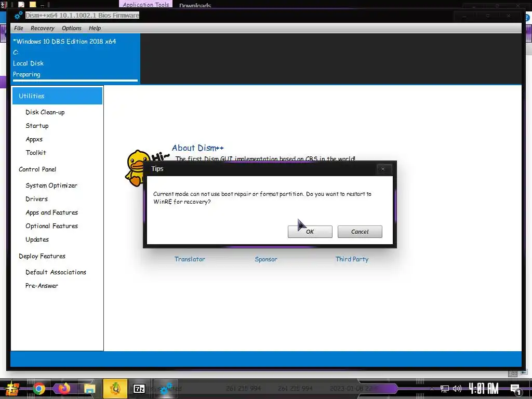Open Drivers in the sidebar
This screenshot has height=399, width=532.
tap(37, 199)
